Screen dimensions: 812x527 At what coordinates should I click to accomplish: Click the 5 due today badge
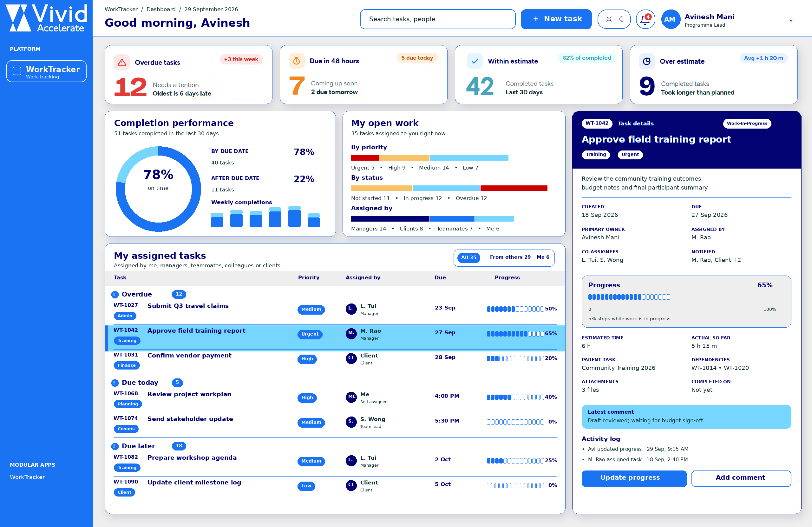[417, 58]
